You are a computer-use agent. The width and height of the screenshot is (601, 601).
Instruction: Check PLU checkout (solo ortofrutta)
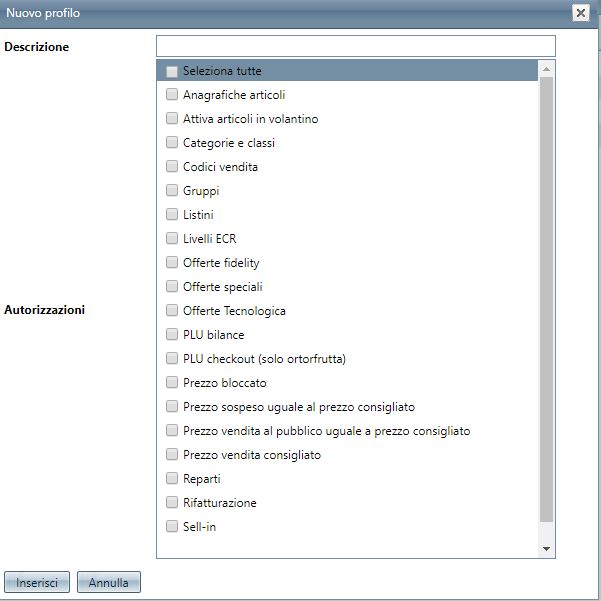tap(172, 359)
